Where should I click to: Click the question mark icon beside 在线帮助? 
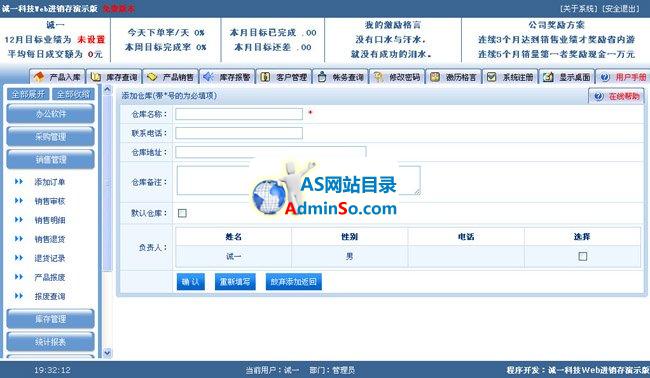(599, 96)
